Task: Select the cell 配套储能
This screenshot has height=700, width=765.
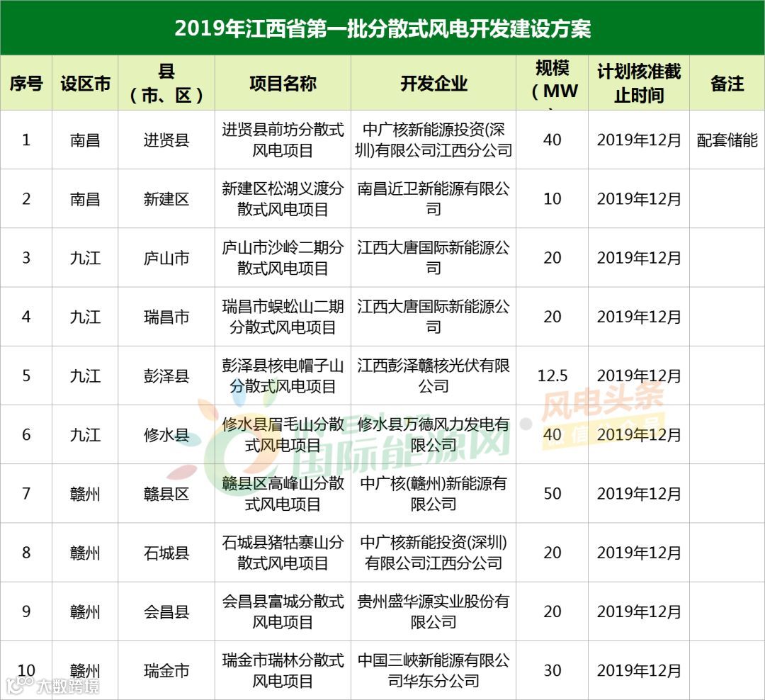Action: tap(727, 140)
